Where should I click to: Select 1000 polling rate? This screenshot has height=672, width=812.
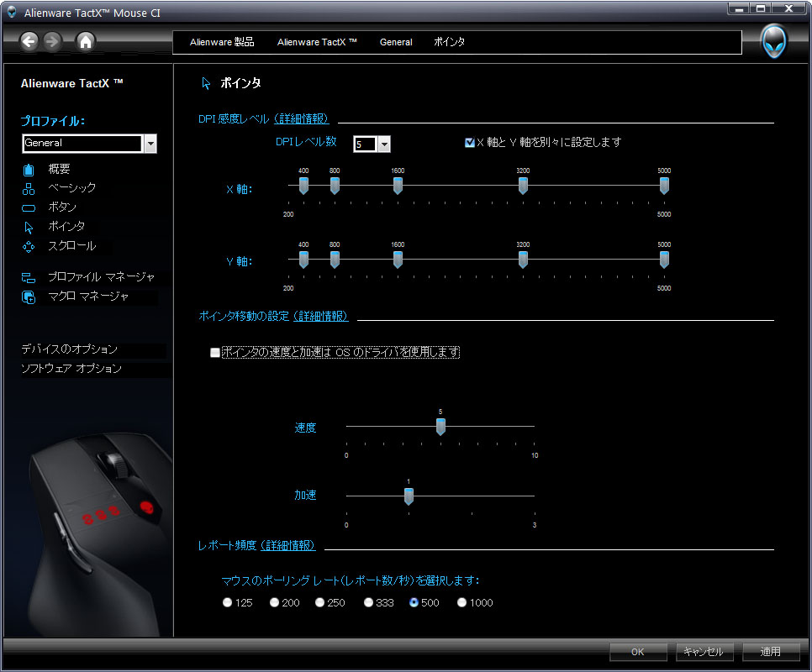tap(462, 602)
